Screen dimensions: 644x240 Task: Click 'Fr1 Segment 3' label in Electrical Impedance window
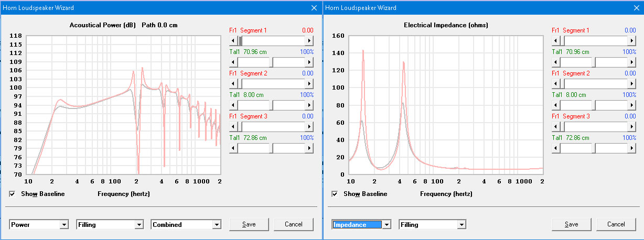click(571, 116)
